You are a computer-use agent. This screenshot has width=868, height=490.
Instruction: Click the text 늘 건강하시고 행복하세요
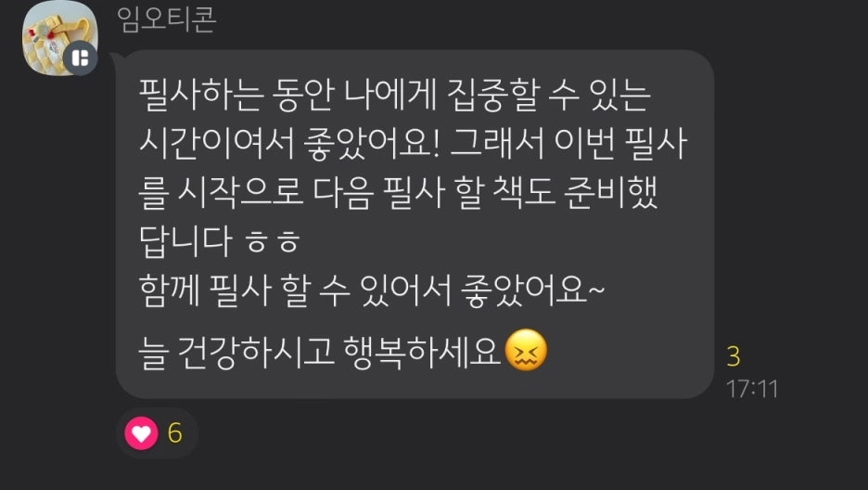320,352
